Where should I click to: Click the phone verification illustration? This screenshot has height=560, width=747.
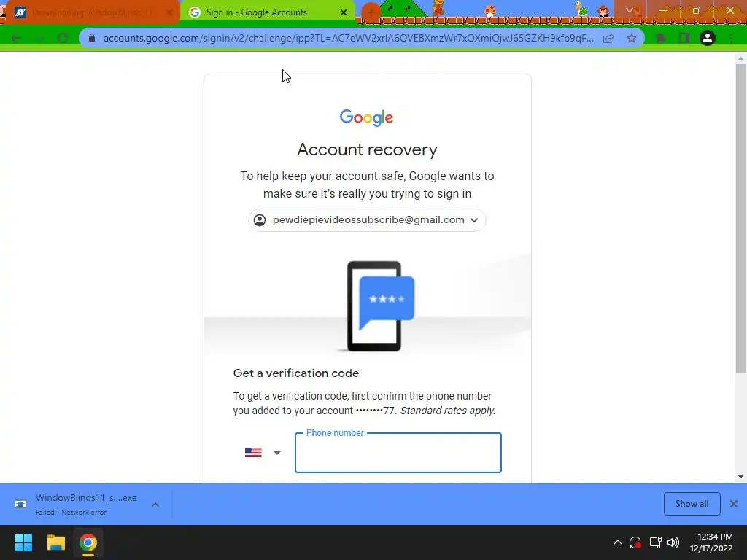point(380,306)
